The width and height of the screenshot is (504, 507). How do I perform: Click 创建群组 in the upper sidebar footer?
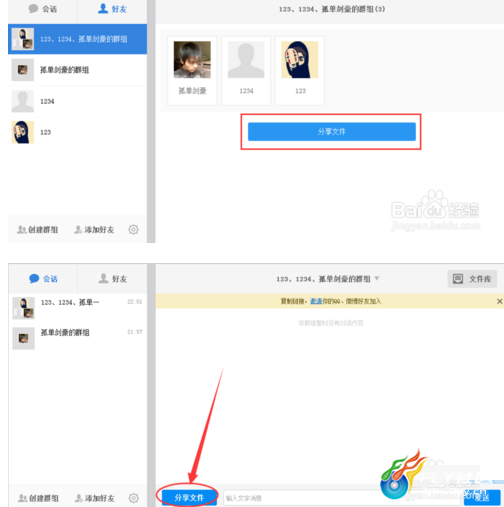point(38,230)
